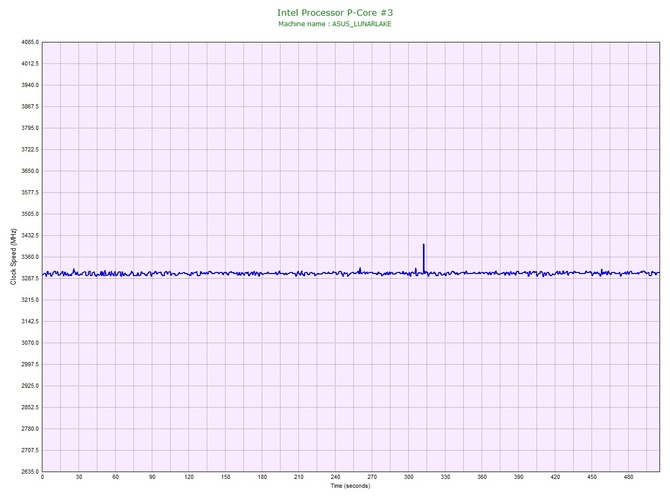Click the 210 tick label on the time axis
The width and height of the screenshot is (670, 503).
(x=299, y=477)
